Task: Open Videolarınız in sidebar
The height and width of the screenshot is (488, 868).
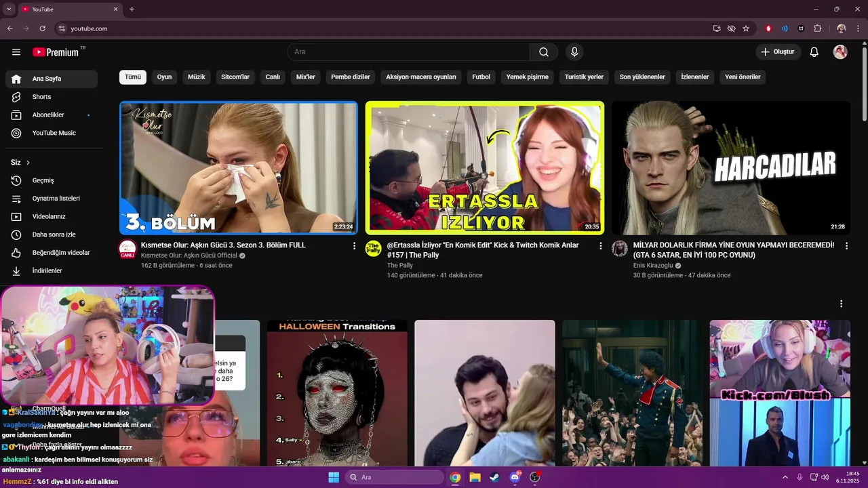Action: (x=52, y=217)
